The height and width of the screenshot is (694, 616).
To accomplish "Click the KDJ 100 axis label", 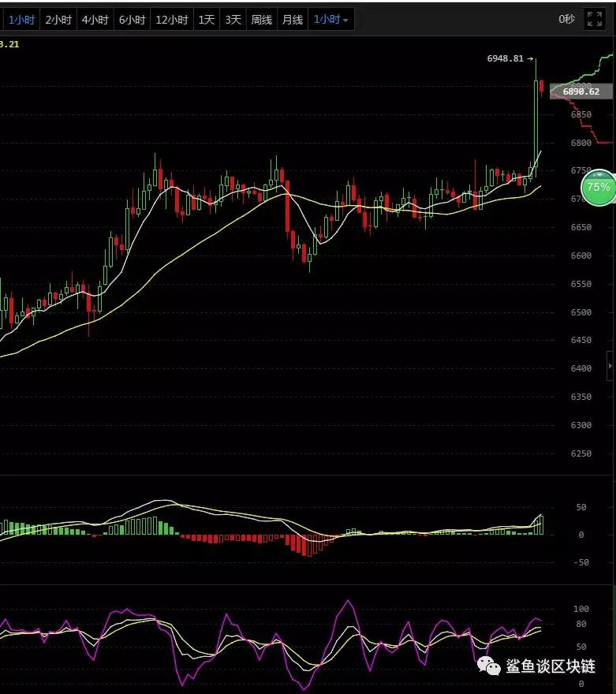I will [581, 609].
